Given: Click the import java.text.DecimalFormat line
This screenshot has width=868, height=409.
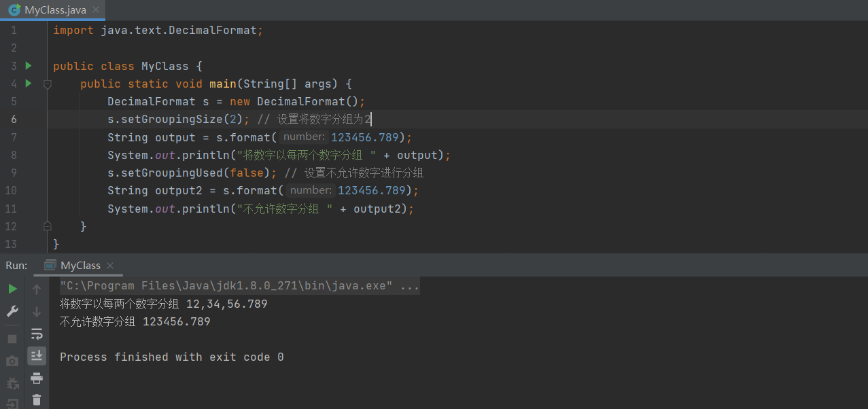Looking at the screenshot, I should click(x=158, y=31).
